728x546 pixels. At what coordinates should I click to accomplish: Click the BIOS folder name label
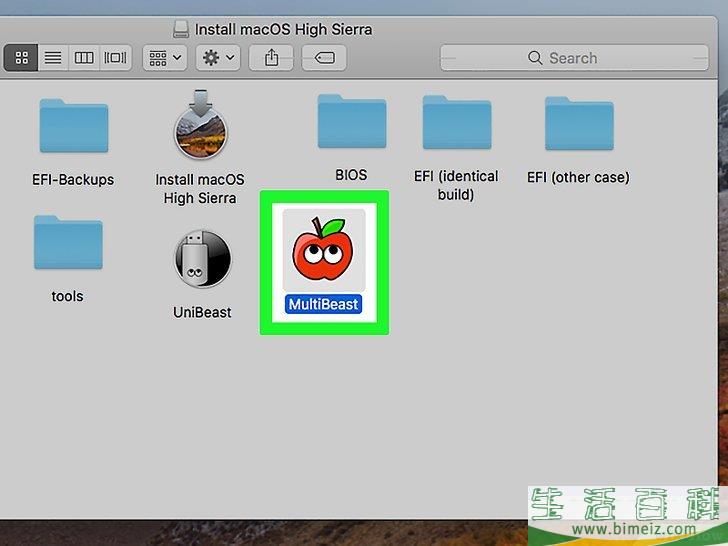coord(351,175)
